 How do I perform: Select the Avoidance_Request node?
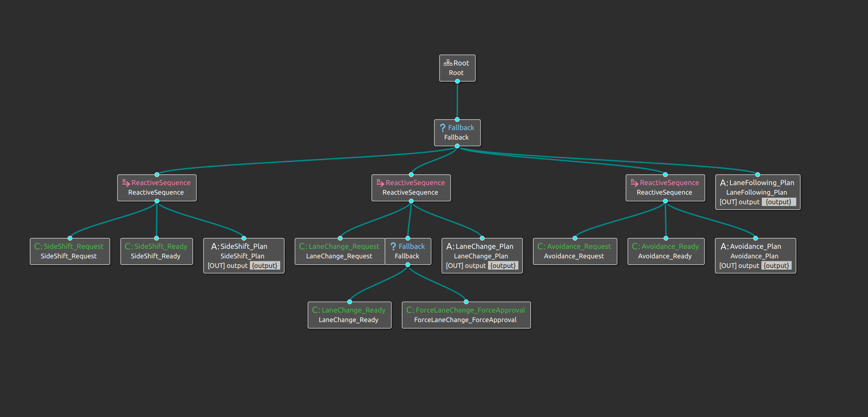pos(575,251)
